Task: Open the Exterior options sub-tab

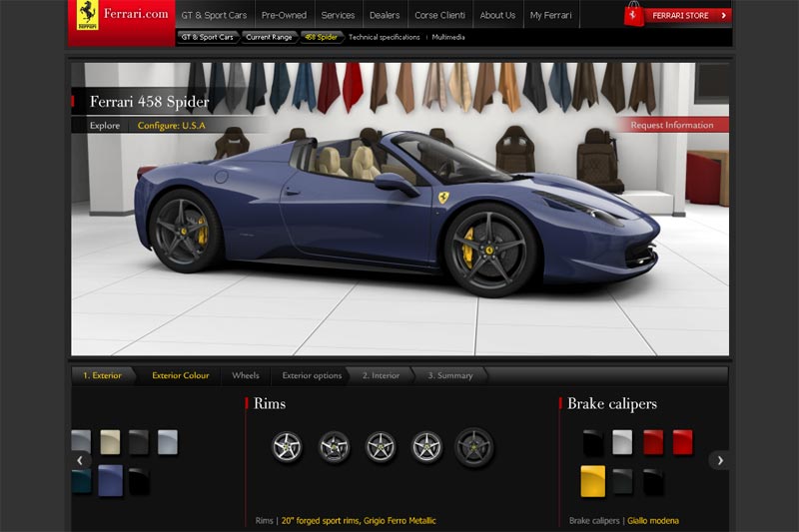Action: tap(312, 375)
